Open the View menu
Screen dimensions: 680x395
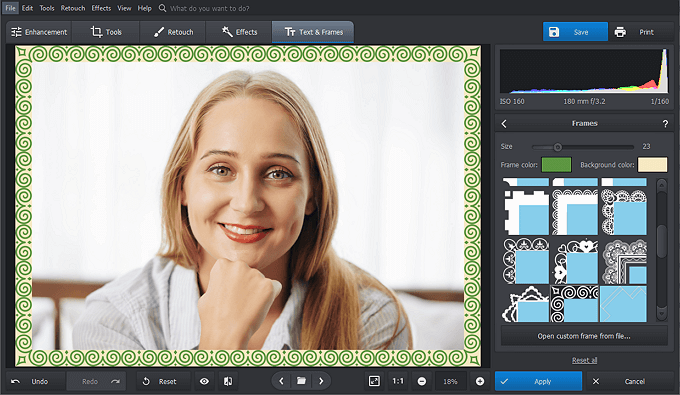(124, 8)
